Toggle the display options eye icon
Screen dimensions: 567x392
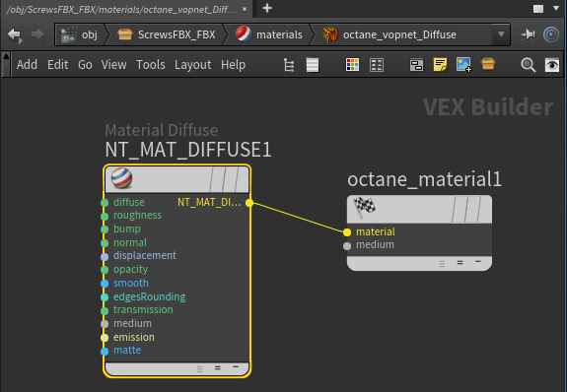[552, 65]
